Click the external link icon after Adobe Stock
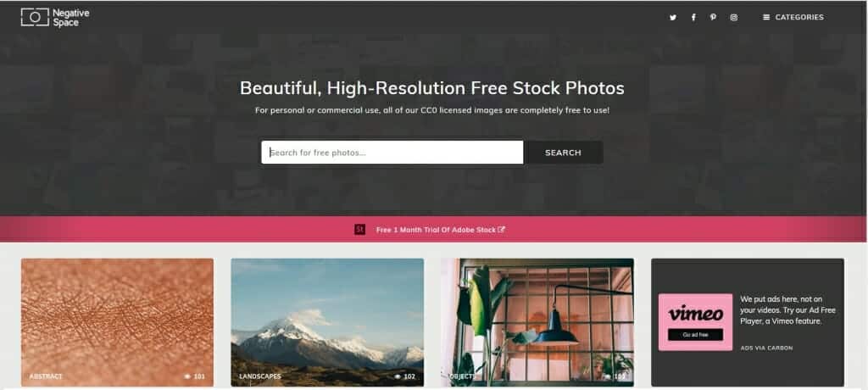868x390 pixels. [501, 230]
